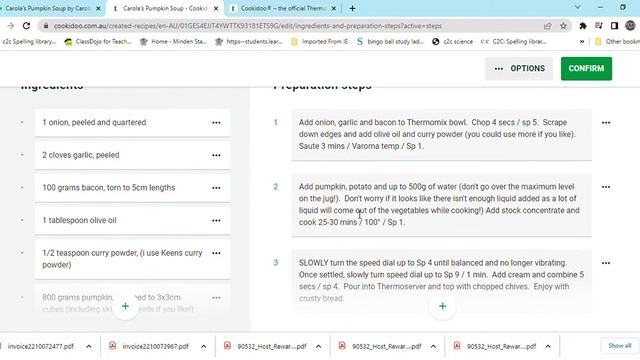Open Imported From IE bookmarks folder
640x360 pixels.
[320, 42]
